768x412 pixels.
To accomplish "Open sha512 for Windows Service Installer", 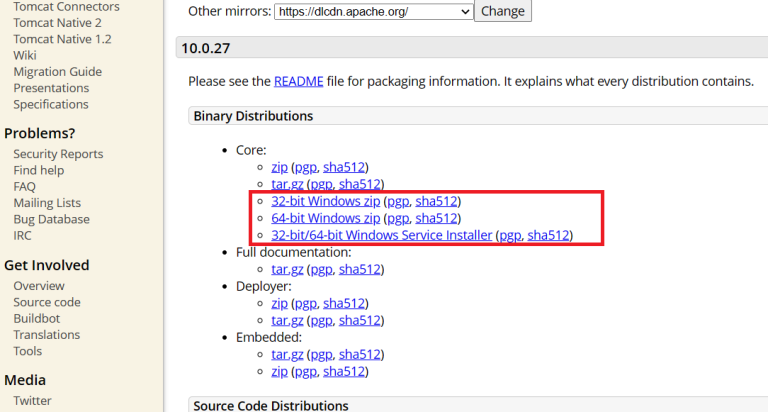I will tap(548, 235).
